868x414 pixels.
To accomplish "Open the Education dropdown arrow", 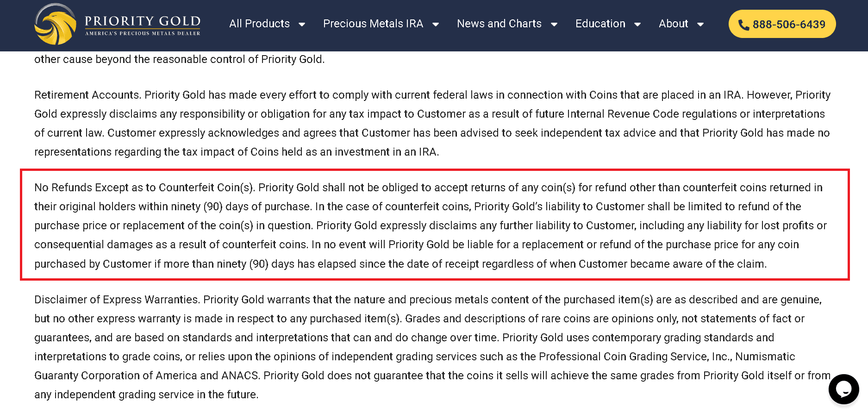I will (x=638, y=24).
